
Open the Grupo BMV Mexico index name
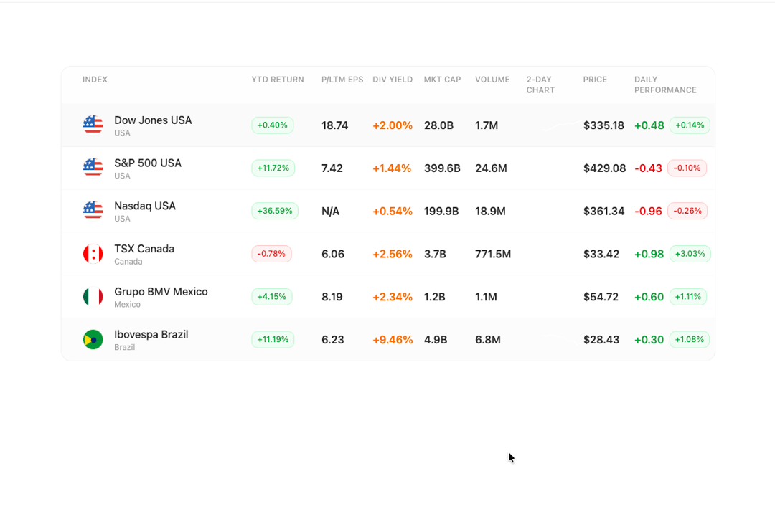coord(161,291)
